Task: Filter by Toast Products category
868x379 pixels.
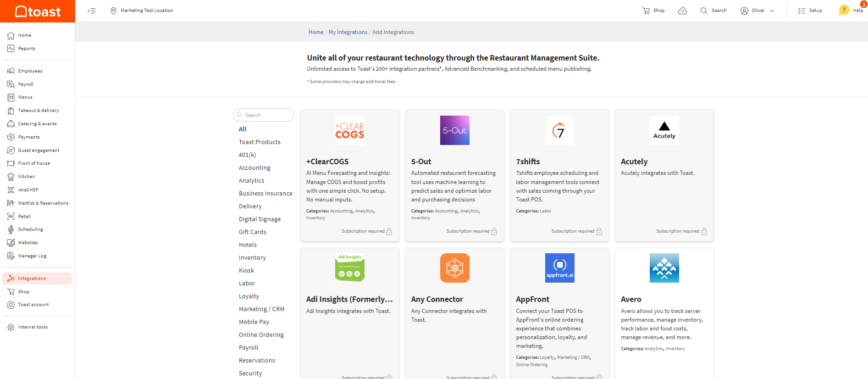Action: click(260, 142)
